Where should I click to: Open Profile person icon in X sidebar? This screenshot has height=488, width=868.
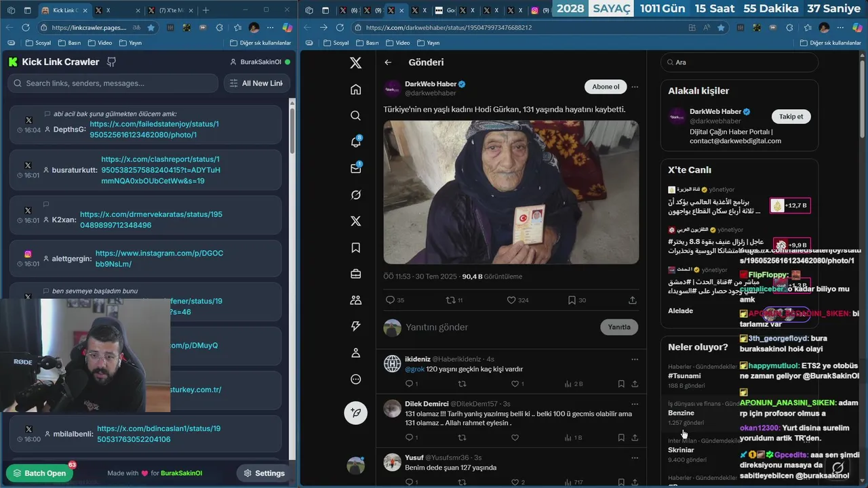[355, 353]
